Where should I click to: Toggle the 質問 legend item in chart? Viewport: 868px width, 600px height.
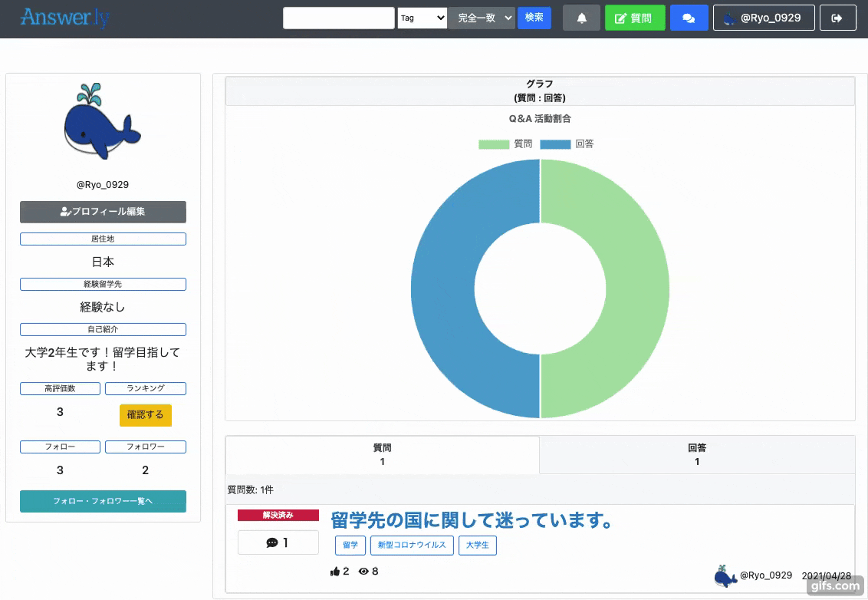point(505,144)
